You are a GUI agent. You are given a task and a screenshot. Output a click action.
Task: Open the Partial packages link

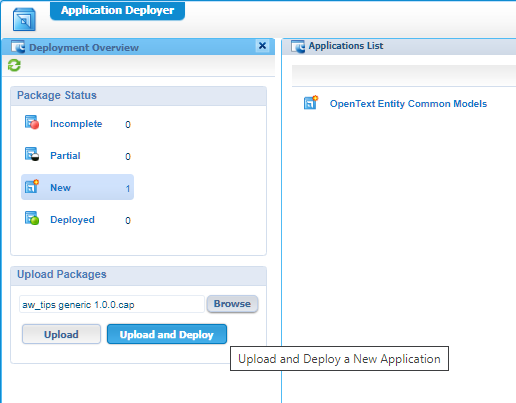point(65,156)
